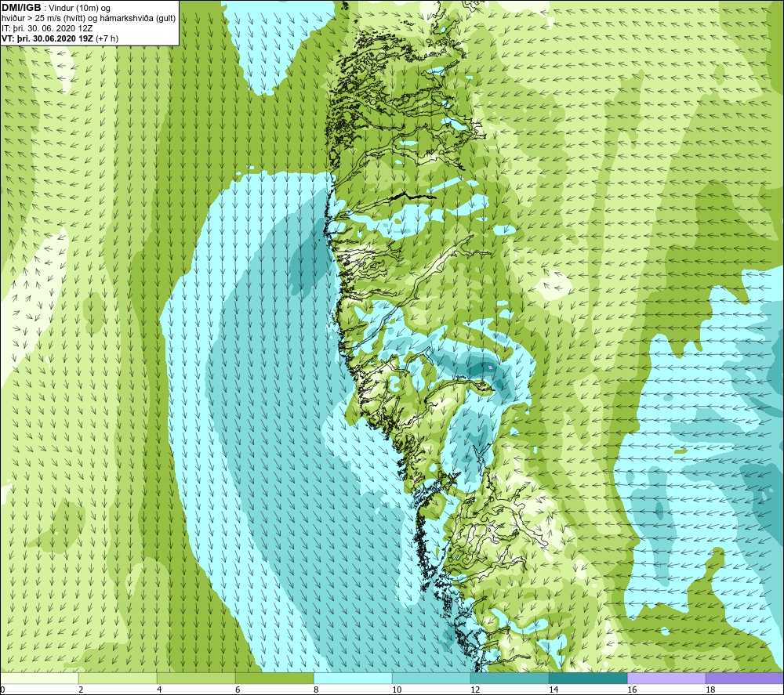This screenshot has width=784, height=695.
Task: Click the scale label '12'
Action: [x=475, y=690]
